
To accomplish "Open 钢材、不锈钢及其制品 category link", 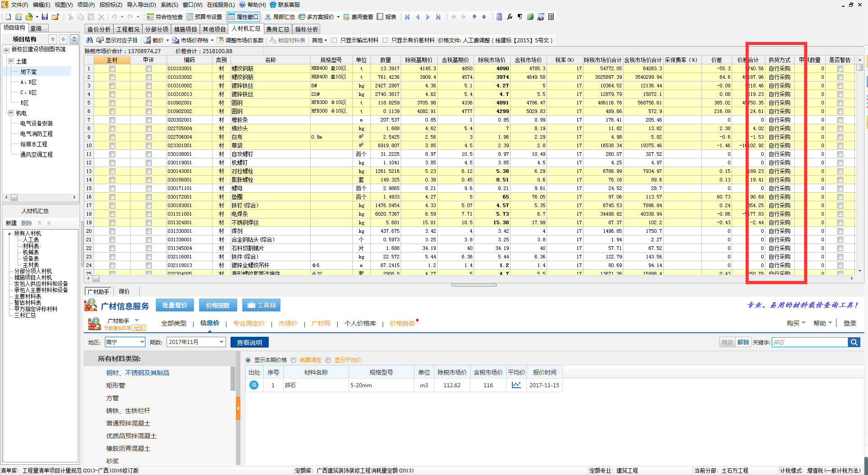I will (x=138, y=373).
